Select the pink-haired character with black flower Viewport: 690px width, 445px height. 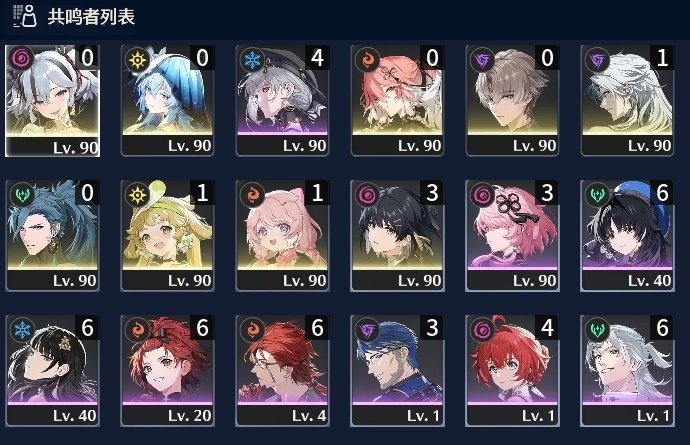[x=512, y=235]
